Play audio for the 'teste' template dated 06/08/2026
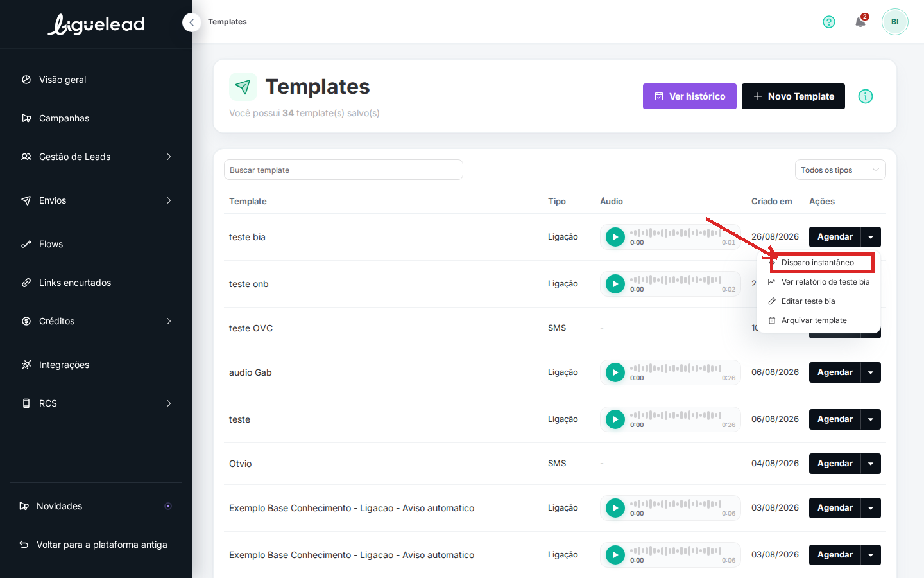This screenshot has height=578, width=924. (x=615, y=419)
